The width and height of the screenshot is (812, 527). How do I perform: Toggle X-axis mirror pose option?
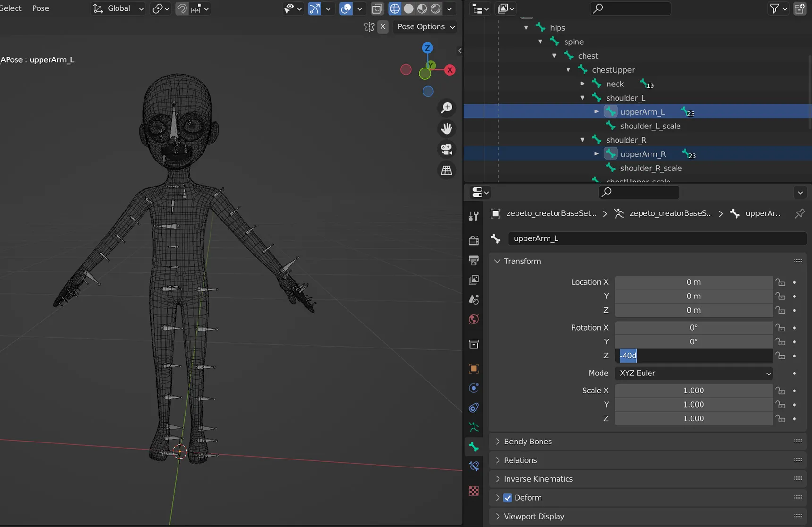[x=383, y=27]
